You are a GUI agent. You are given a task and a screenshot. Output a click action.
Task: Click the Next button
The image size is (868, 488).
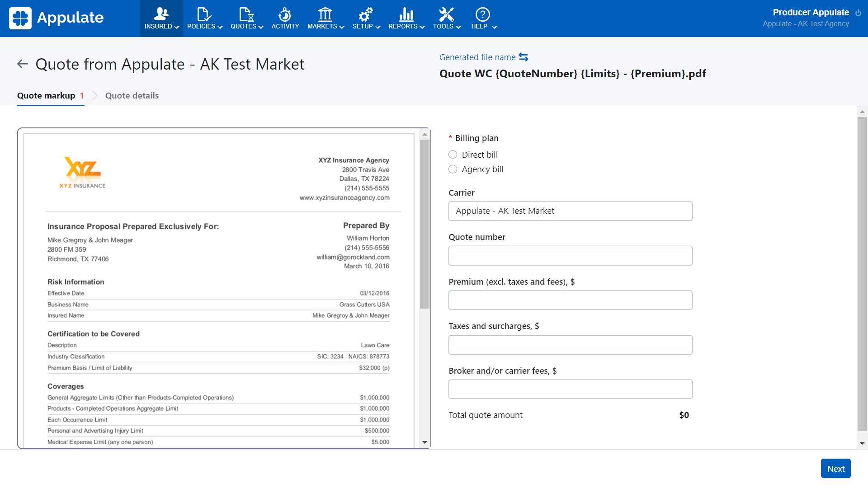click(x=835, y=469)
